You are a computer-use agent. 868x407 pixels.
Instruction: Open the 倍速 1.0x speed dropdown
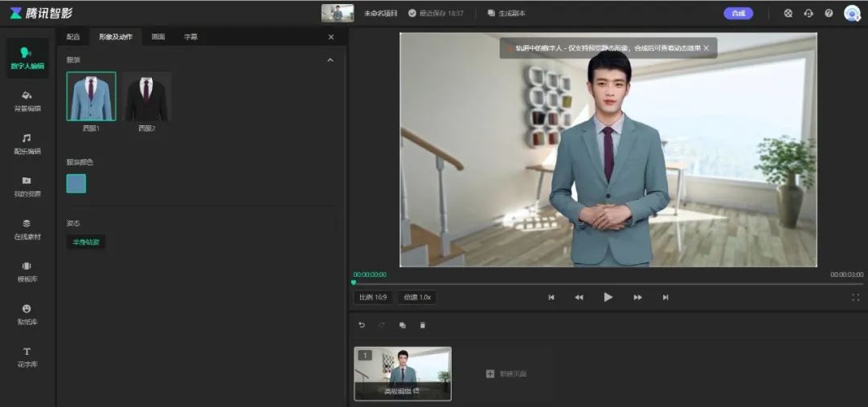point(417,297)
